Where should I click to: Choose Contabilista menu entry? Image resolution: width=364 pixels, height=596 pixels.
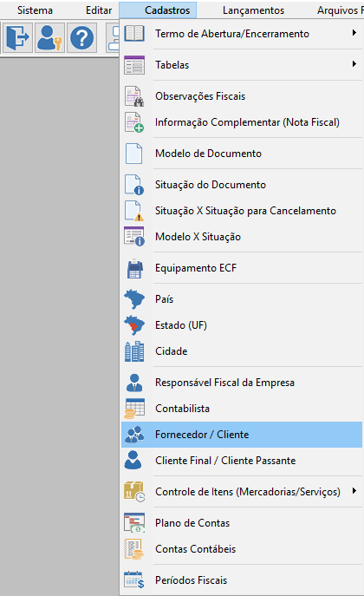[x=242, y=409]
